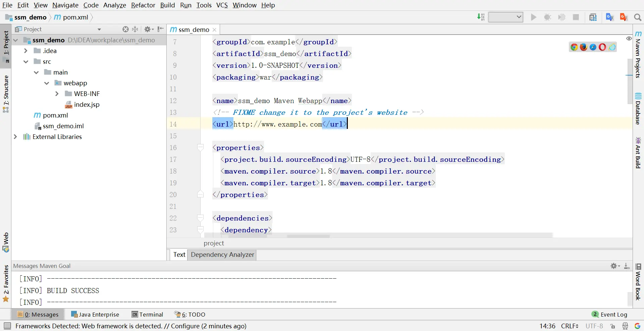Click UTF-8 encoding selector

coord(594,326)
